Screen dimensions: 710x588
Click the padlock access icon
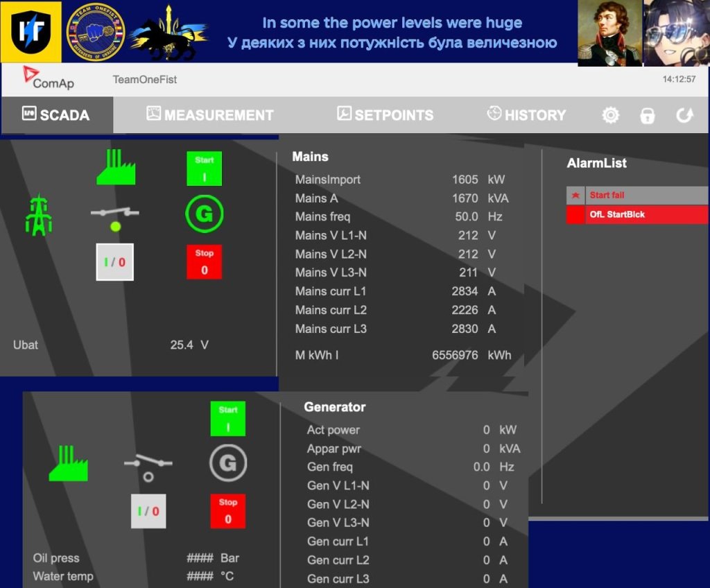[647, 115]
